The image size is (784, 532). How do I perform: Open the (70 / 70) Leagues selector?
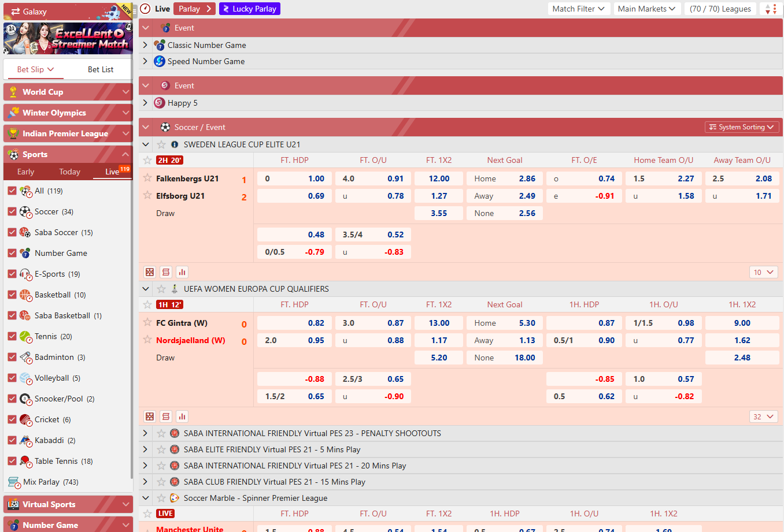720,9
